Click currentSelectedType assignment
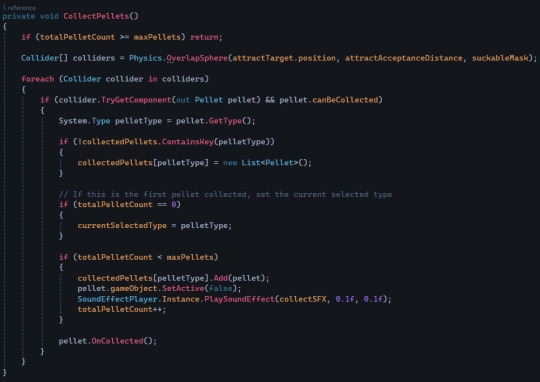The image size is (540, 382). [x=155, y=226]
